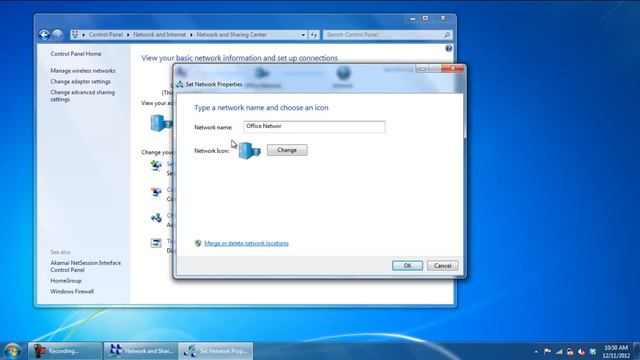Switch to Network and Sharing taskbar item

[141, 351]
